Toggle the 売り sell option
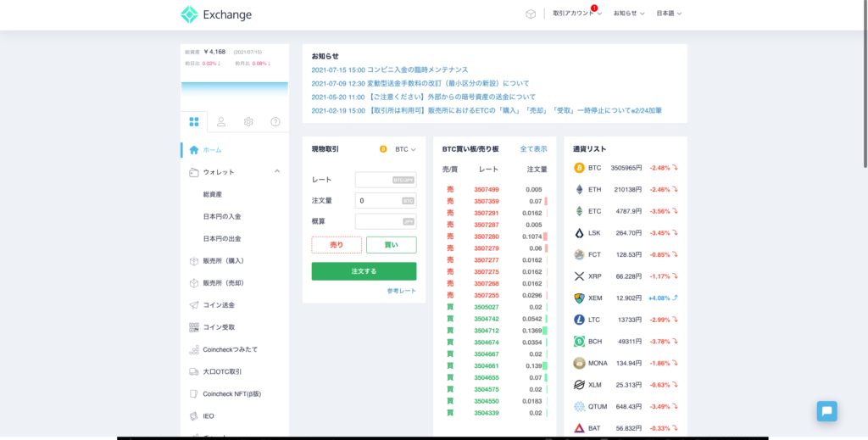The width and height of the screenshot is (868, 440). click(x=337, y=245)
